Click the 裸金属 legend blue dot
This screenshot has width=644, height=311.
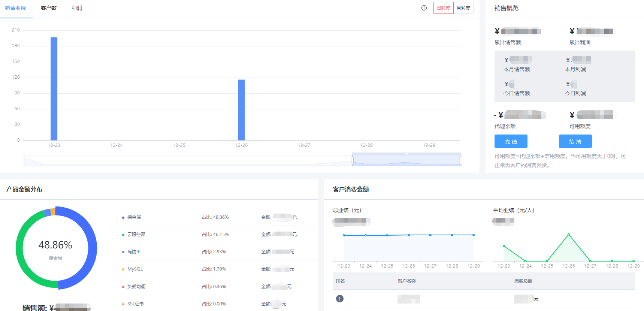coord(123,218)
